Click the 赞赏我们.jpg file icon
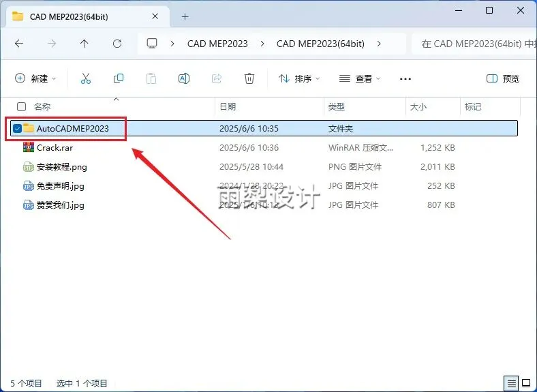 pyautogui.click(x=29, y=205)
